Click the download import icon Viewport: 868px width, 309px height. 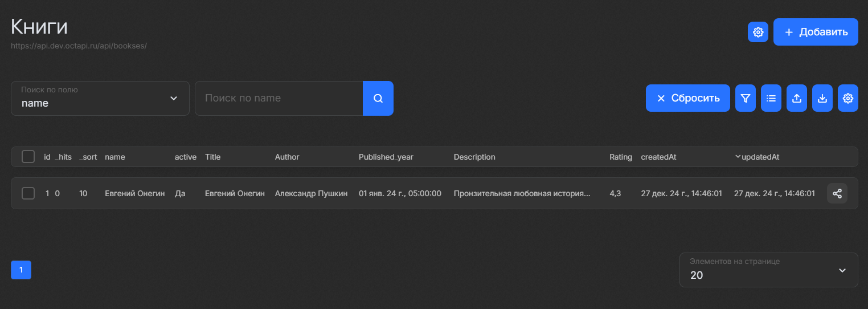(x=822, y=98)
